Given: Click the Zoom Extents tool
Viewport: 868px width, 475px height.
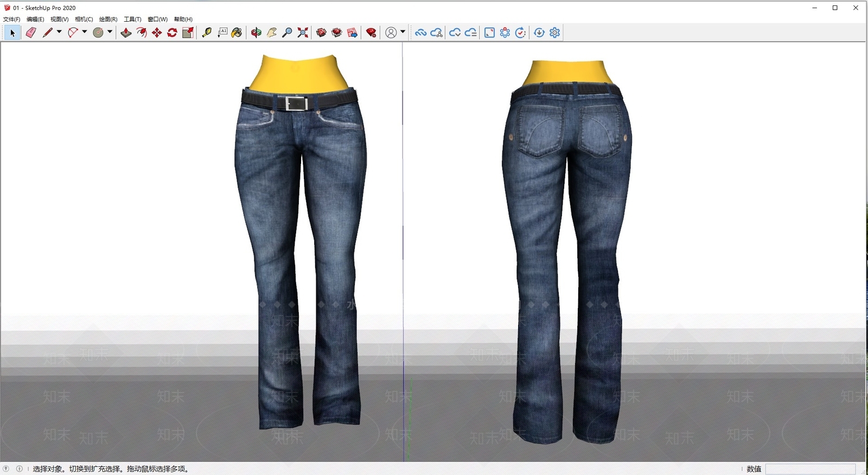Looking at the screenshot, I should pos(303,33).
